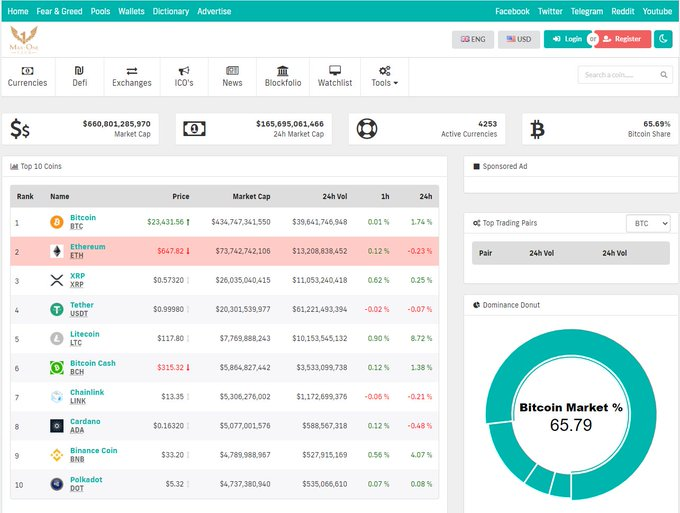Open the Bitcoin name link

pos(83,217)
